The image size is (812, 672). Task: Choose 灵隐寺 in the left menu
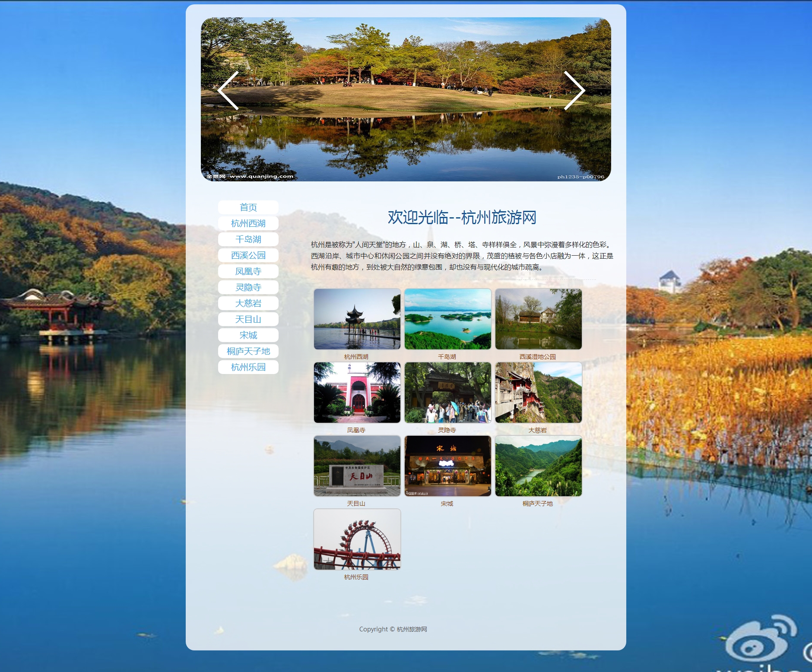click(x=248, y=287)
